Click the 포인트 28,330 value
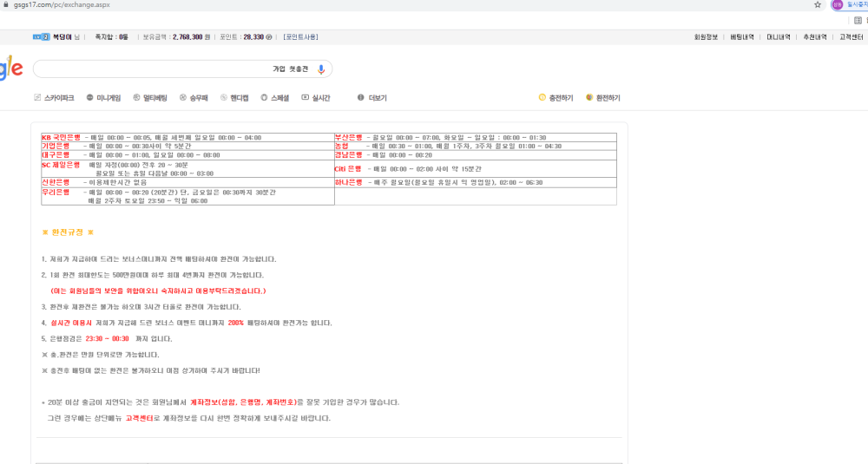Screen dimensions: 868x464 point(242,37)
